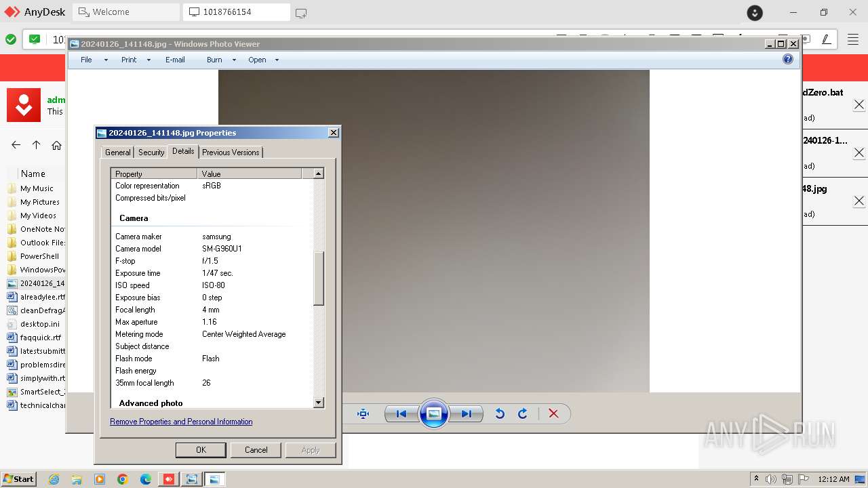The width and height of the screenshot is (868, 488).
Task: Click AnyDesk download arrow indicator
Action: pyautogui.click(x=755, y=12)
